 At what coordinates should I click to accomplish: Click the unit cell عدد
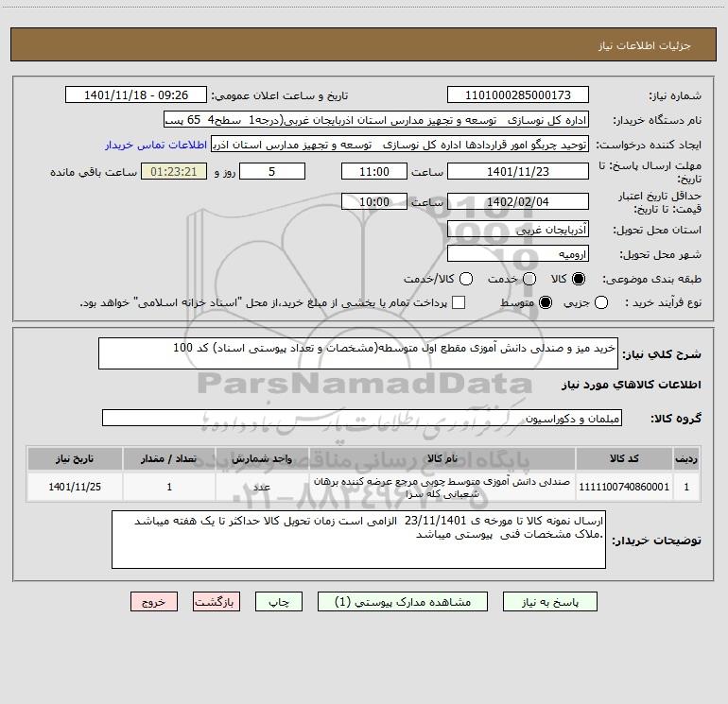262,487
